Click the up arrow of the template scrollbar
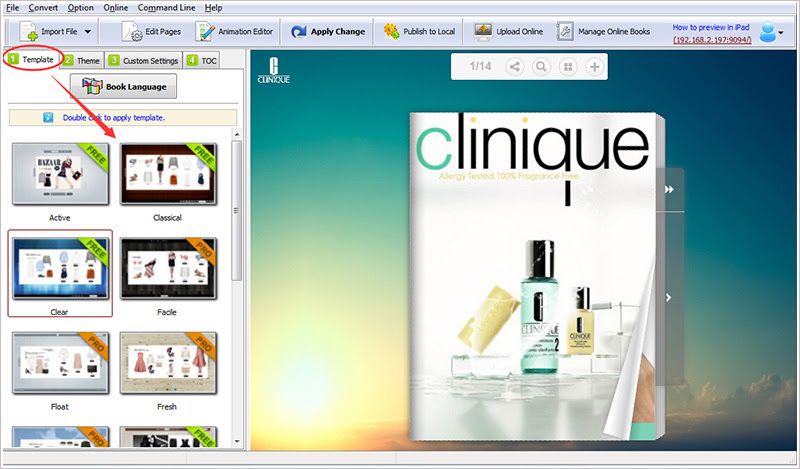Image resolution: width=800 pixels, height=469 pixels. tap(236, 135)
